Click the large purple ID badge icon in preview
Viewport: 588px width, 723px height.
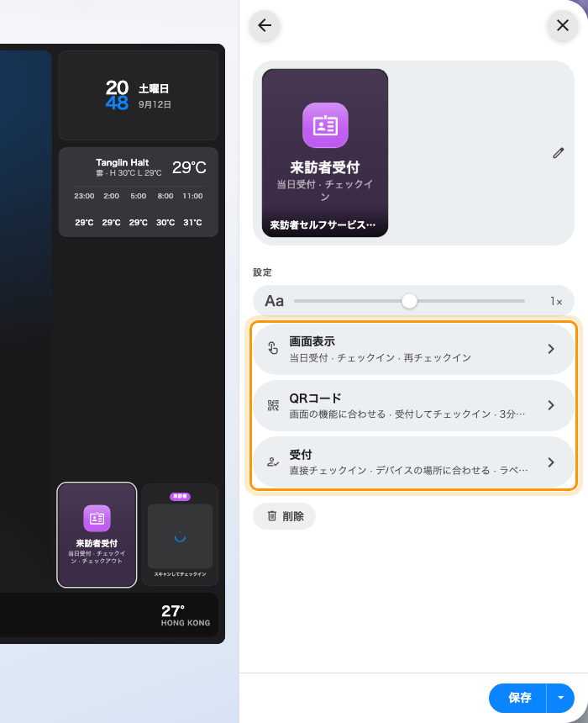tap(325, 125)
